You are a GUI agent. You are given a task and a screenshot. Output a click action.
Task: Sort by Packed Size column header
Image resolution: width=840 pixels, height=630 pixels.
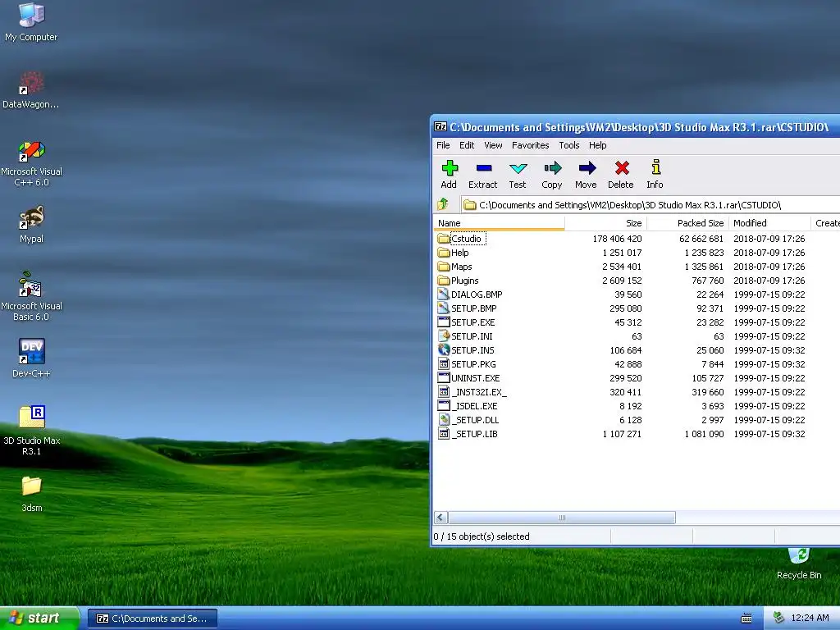point(687,223)
